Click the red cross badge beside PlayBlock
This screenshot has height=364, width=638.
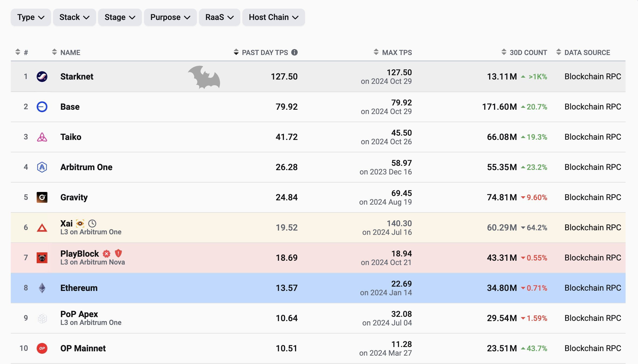pos(107,253)
